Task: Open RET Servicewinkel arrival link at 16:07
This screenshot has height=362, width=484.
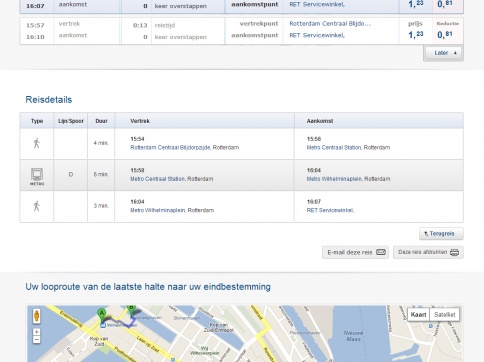Action: [330, 210]
